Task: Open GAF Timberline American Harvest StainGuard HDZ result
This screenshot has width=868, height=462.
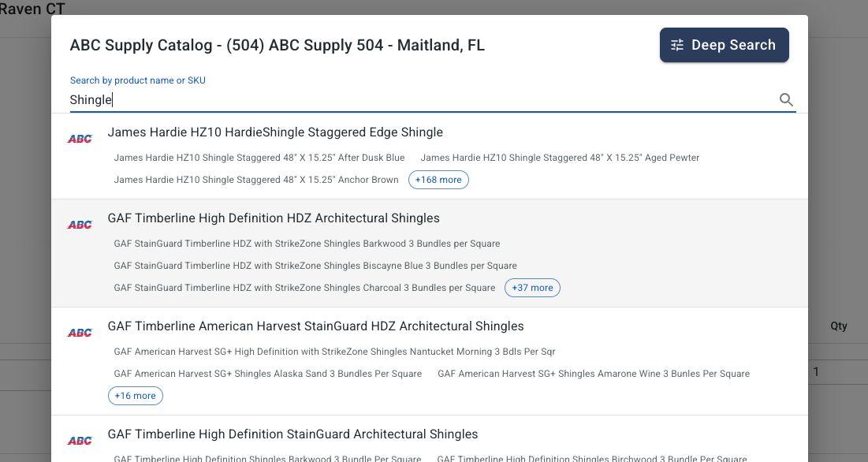Action: coord(315,326)
